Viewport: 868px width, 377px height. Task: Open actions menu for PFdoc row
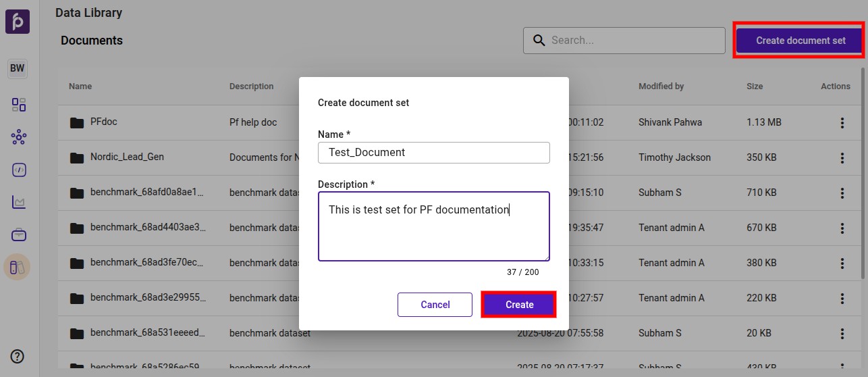(x=842, y=123)
